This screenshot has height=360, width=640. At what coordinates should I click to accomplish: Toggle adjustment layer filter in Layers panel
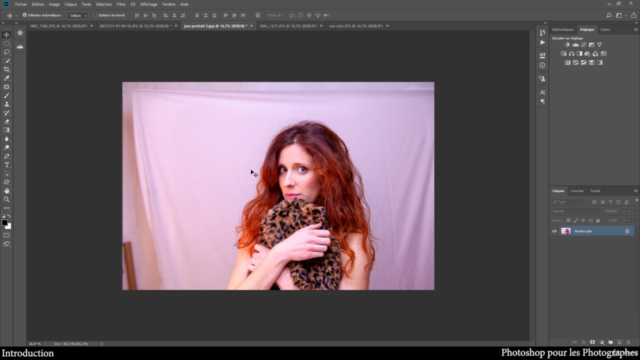602,202
